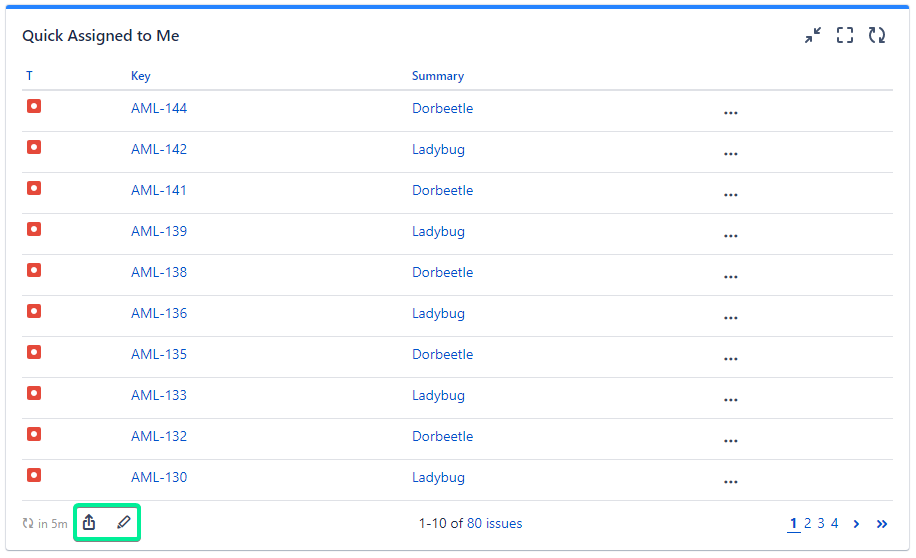Open issue AML-142
916x558 pixels.
(x=159, y=149)
